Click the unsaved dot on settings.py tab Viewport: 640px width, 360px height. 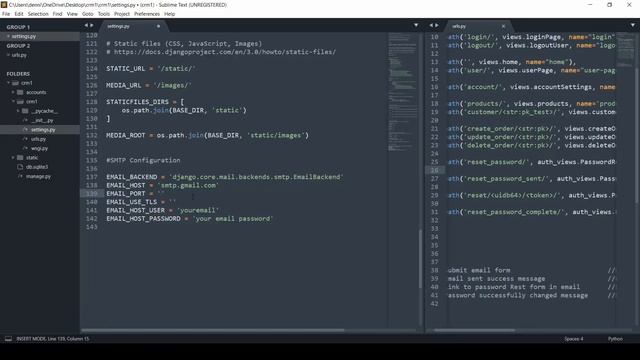click(x=158, y=26)
